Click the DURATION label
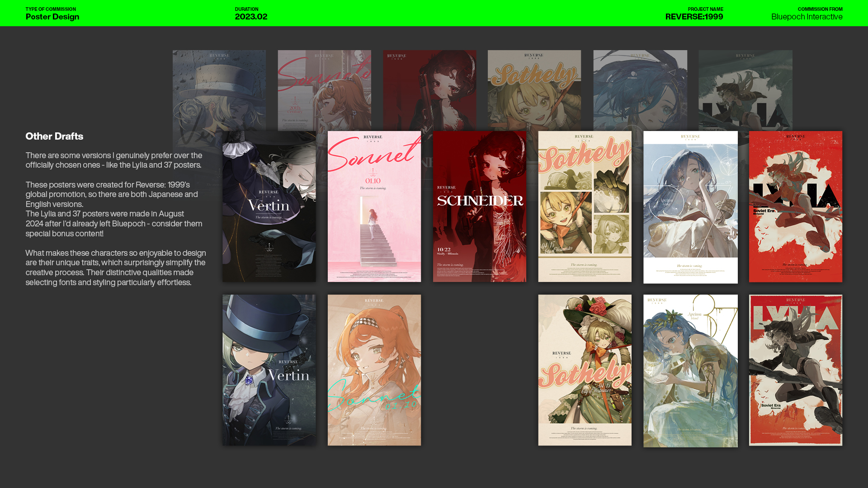The image size is (868, 488). (x=247, y=9)
